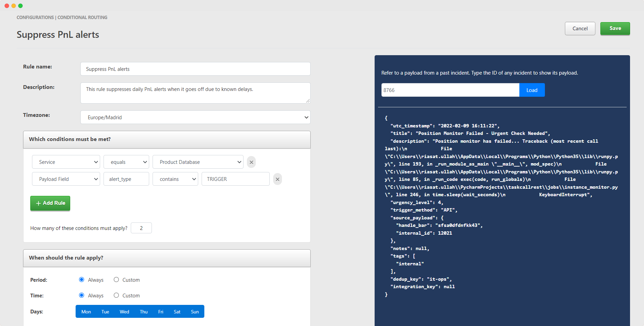Remove the Service equals Product Database condition
644x326 pixels.
251,162
